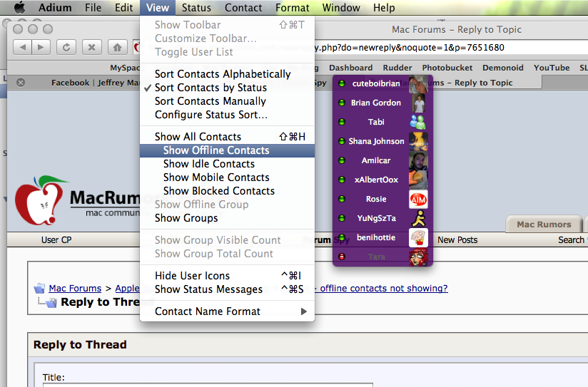Open the Help menu

point(384,8)
